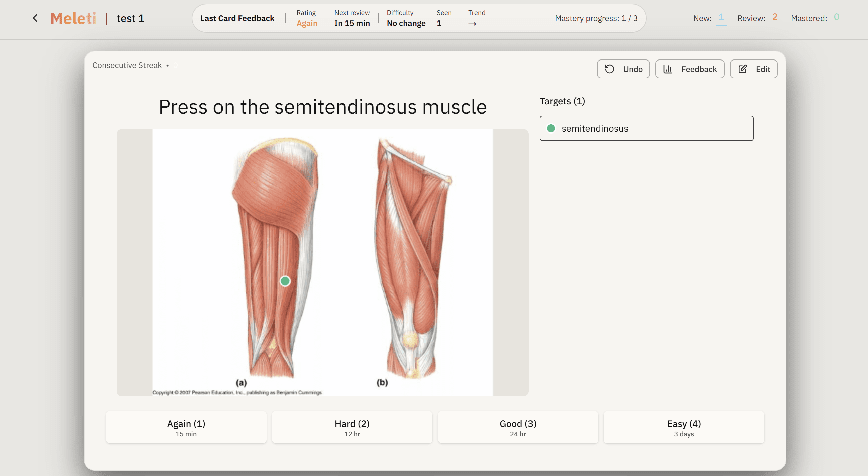868x476 pixels.
Task: Click the Feedback bar chart icon
Action: point(668,69)
